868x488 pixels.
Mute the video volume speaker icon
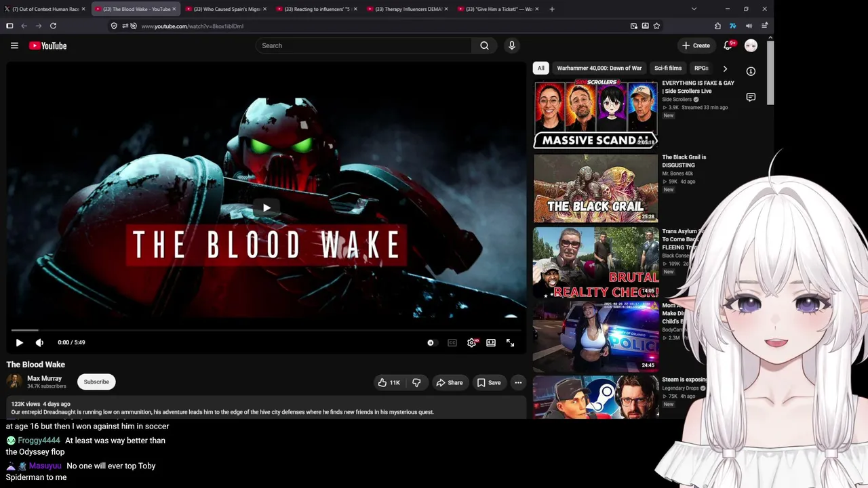39,342
